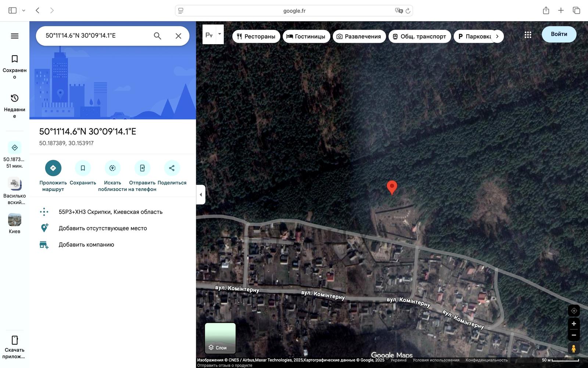Open the input language dropdown

click(x=219, y=34)
